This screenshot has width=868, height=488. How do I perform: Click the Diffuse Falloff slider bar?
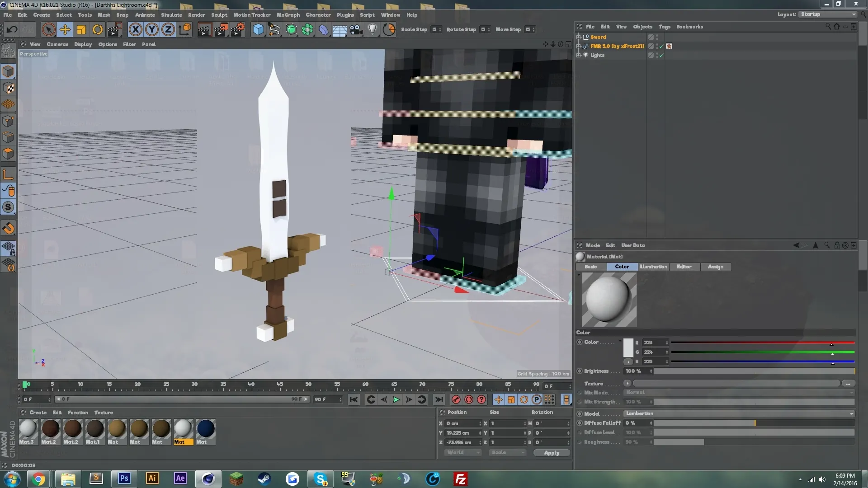754,423
